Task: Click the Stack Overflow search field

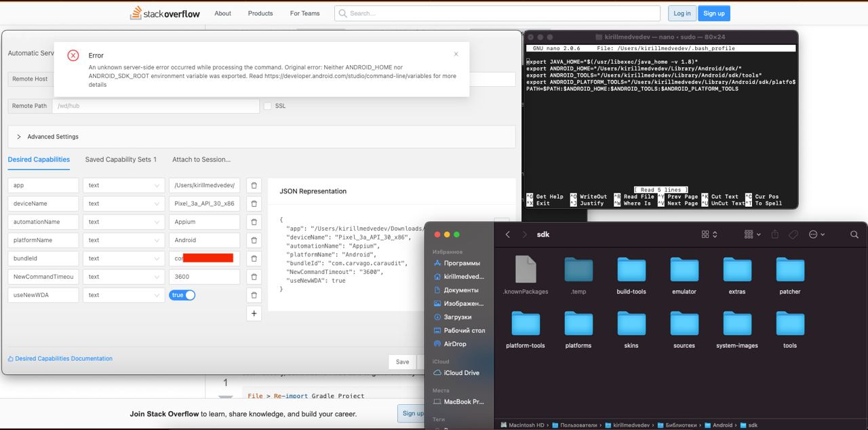Action: pos(497,13)
